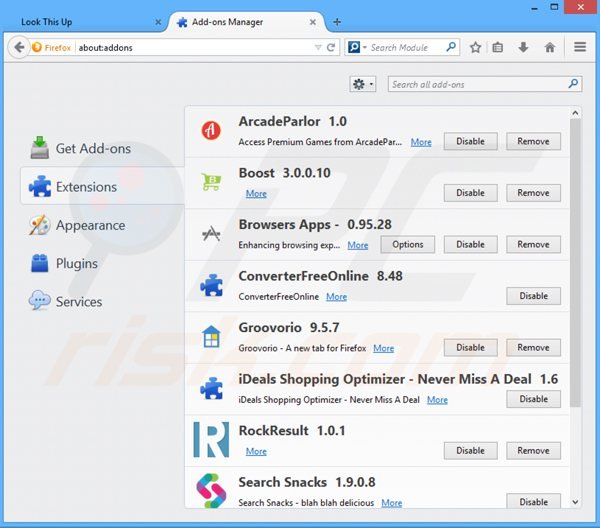
Task: Expand the search engine selector dropdown
Action: tap(356, 47)
